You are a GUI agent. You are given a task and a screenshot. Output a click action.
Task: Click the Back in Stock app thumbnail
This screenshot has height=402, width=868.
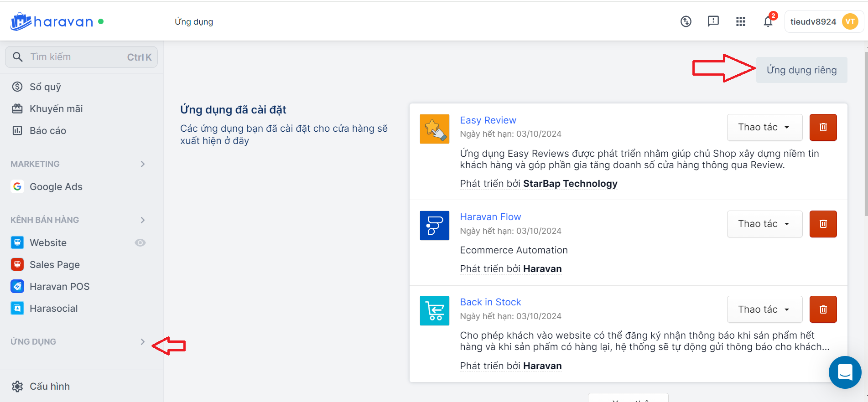[435, 311]
